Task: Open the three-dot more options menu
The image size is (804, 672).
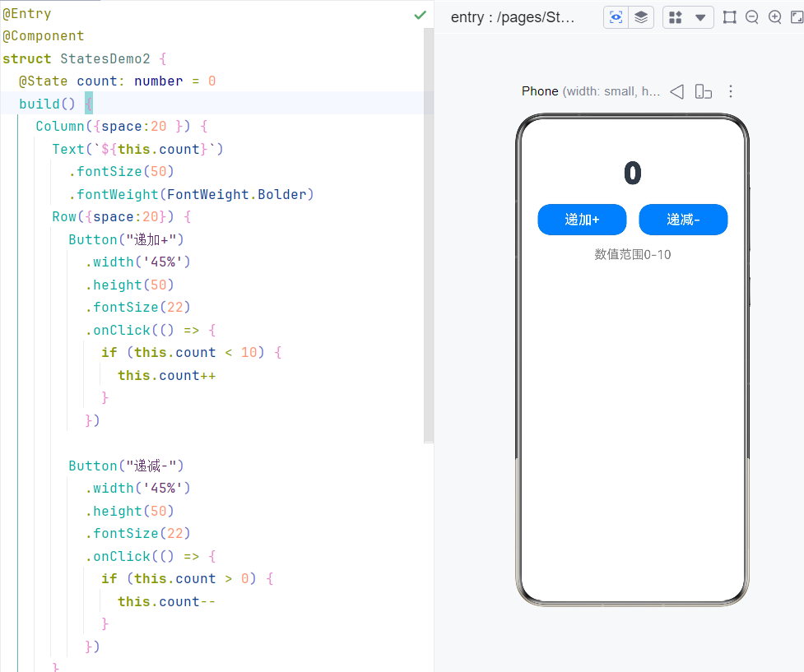Action: (x=731, y=92)
